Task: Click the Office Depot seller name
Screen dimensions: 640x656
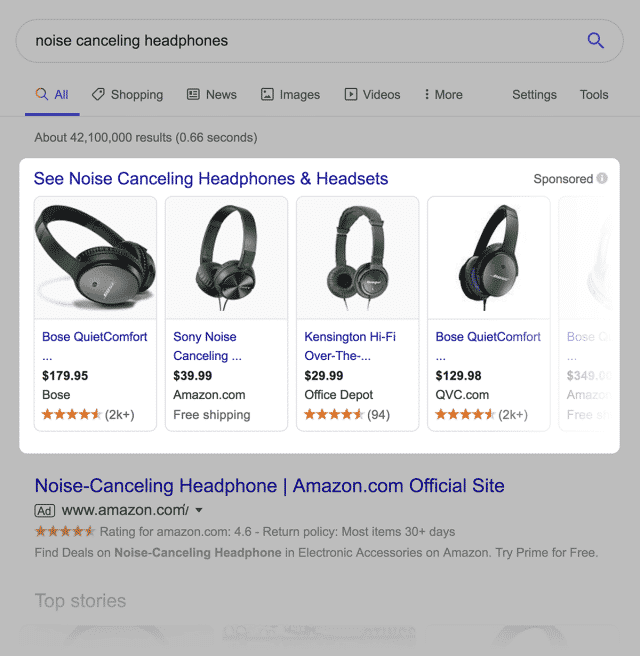Action: 338,395
